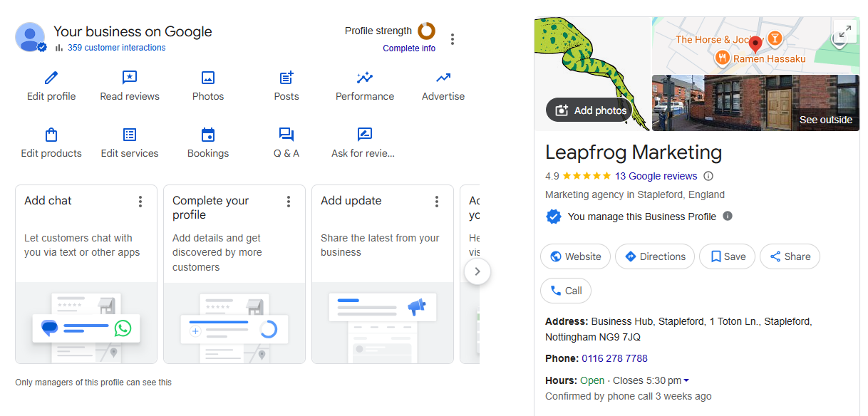The height and width of the screenshot is (416, 868).
Task: Open the Complete your profile card
Action: point(234,274)
